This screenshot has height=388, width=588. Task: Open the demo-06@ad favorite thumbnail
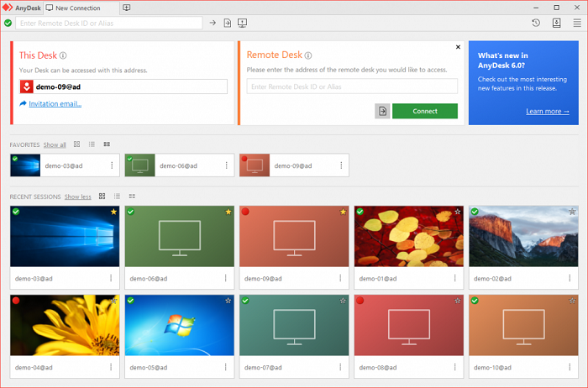(x=140, y=165)
